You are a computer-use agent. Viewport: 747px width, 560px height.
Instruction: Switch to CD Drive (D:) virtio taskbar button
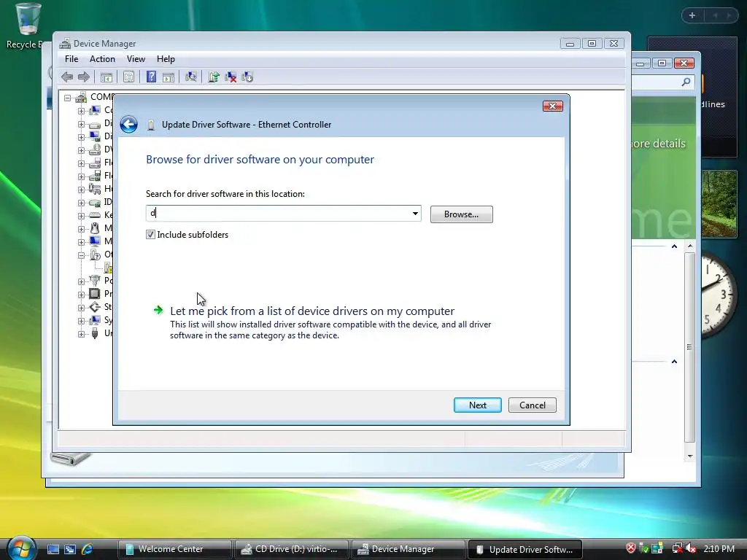tap(291, 549)
